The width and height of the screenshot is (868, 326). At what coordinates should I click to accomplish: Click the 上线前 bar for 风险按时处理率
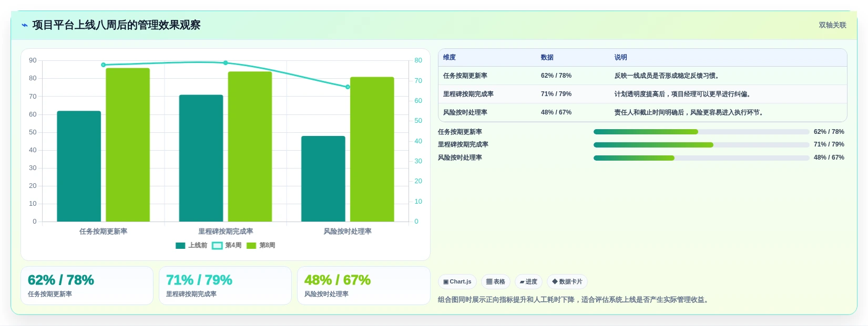point(323,178)
